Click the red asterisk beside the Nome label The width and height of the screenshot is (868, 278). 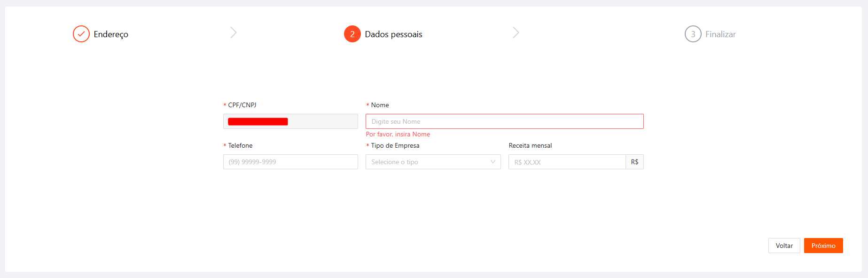coord(367,105)
